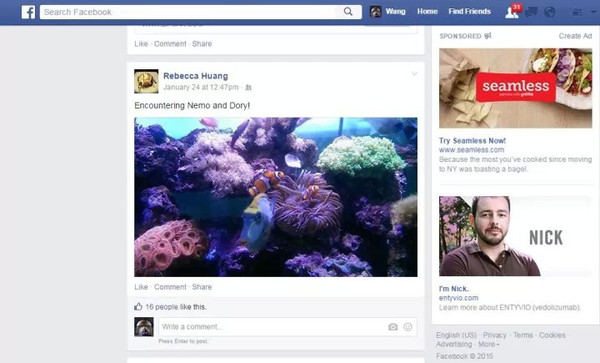600x363 pixels.
Task: Attach a photo using camera icon
Action: 393,327
